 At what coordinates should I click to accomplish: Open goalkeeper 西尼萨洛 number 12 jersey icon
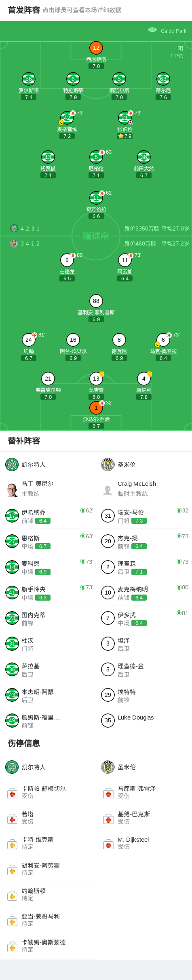[96, 48]
